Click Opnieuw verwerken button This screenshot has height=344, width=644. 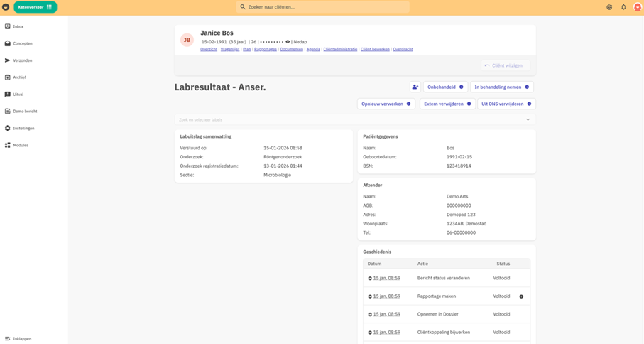click(x=386, y=104)
